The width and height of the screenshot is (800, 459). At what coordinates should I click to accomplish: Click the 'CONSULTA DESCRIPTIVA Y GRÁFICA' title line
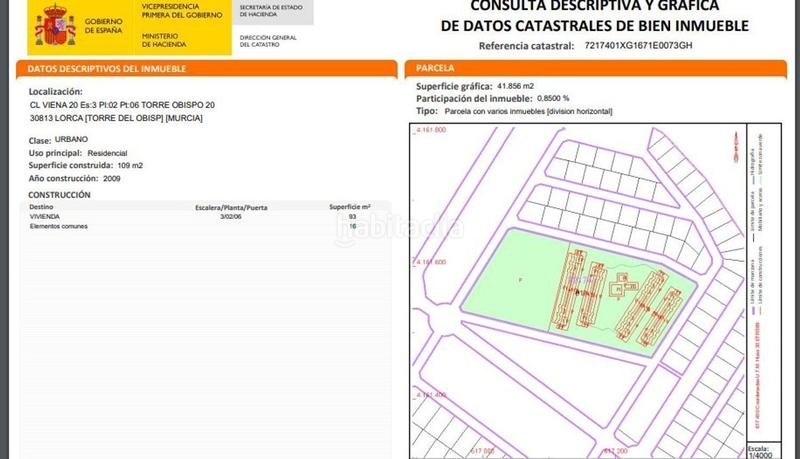(594, 6)
